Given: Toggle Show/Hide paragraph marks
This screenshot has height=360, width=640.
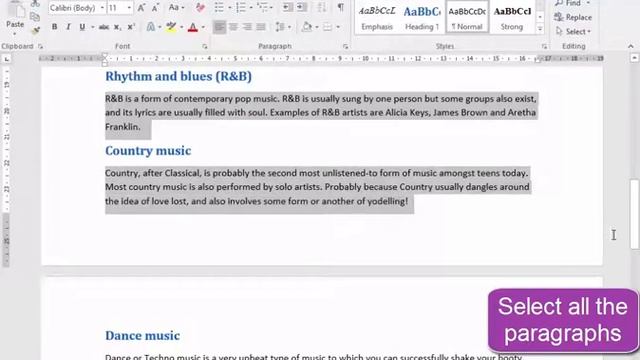Looking at the screenshot, I should coord(340,7).
